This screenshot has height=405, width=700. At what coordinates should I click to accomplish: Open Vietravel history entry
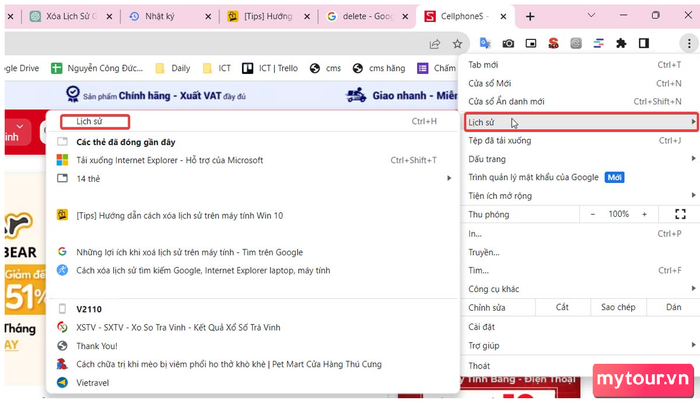pyautogui.click(x=253, y=383)
